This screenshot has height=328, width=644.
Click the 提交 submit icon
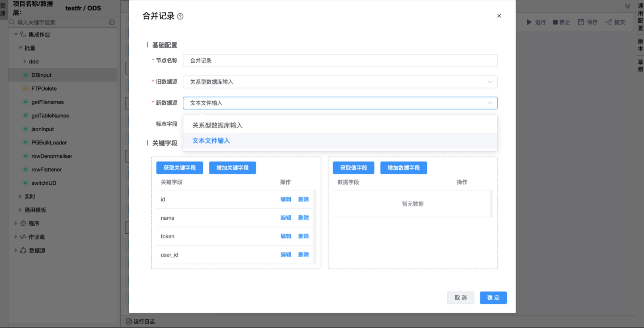pyautogui.click(x=609, y=22)
